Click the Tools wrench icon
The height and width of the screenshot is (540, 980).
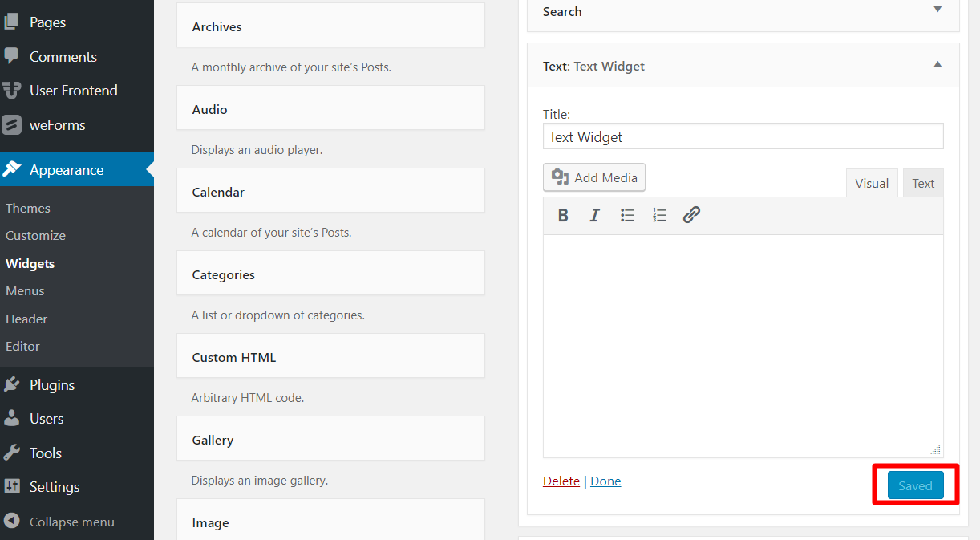[x=12, y=453]
